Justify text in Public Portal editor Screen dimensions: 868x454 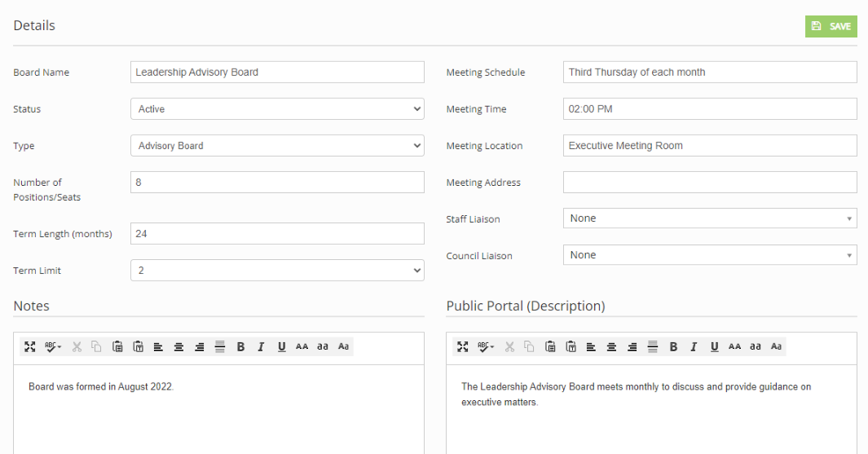click(x=653, y=346)
